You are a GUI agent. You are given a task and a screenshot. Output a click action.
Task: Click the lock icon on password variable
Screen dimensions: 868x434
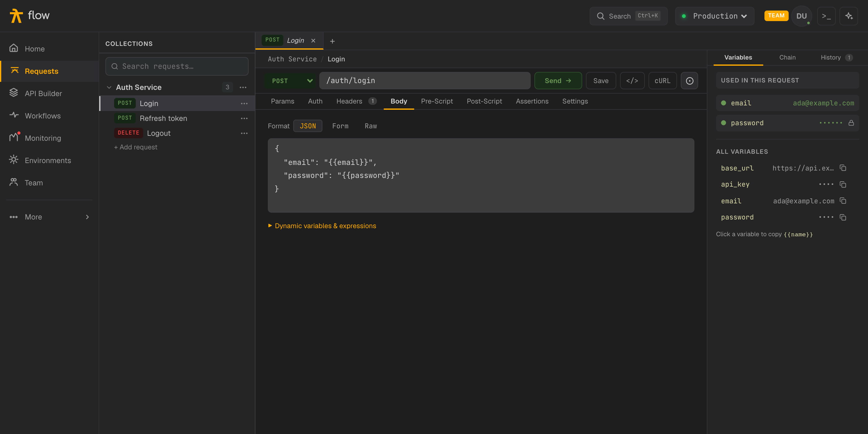pyautogui.click(x=851, y=123)
